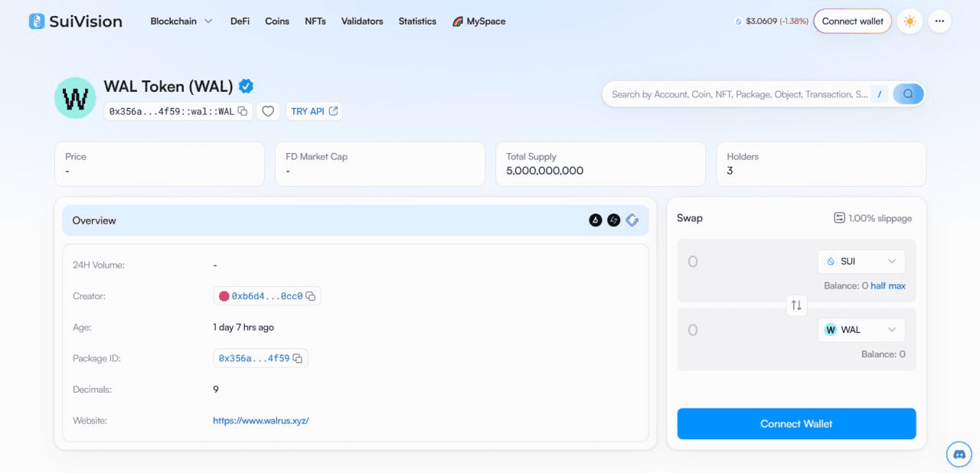Click the slash shortcut key hint
Viewport: 980px width, 473px height.
(880, 94)
